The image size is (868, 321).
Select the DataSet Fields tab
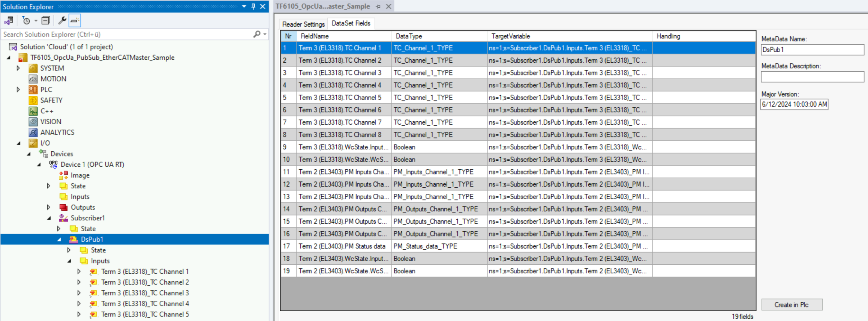(x=351, y=23)
